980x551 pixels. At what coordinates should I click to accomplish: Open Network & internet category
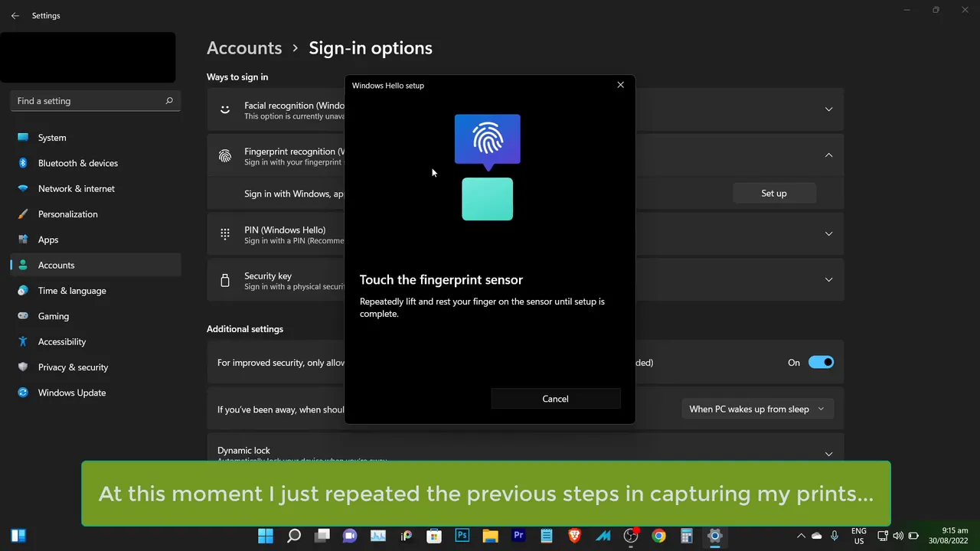pyautogui.click(x=96, y=188)
